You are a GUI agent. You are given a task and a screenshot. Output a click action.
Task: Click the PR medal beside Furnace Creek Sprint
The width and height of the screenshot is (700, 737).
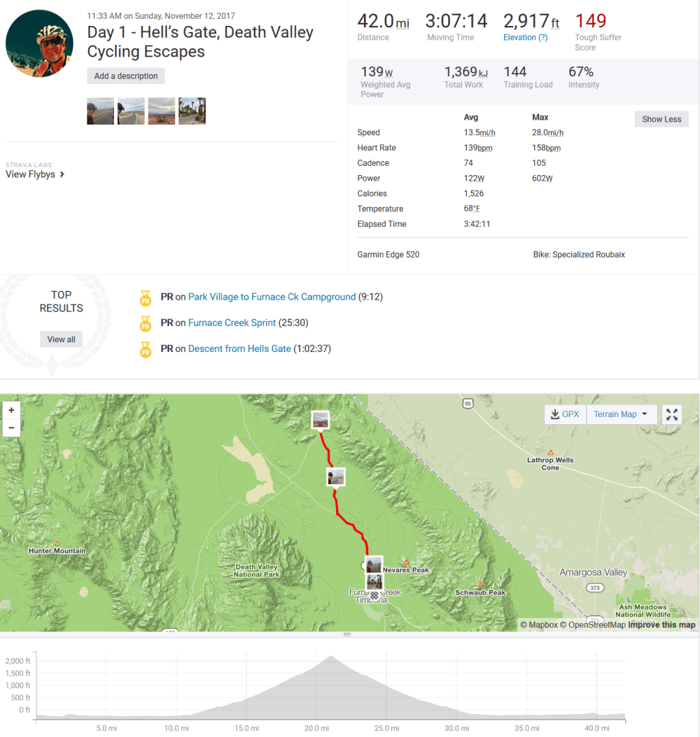click(x=146, y=323)
